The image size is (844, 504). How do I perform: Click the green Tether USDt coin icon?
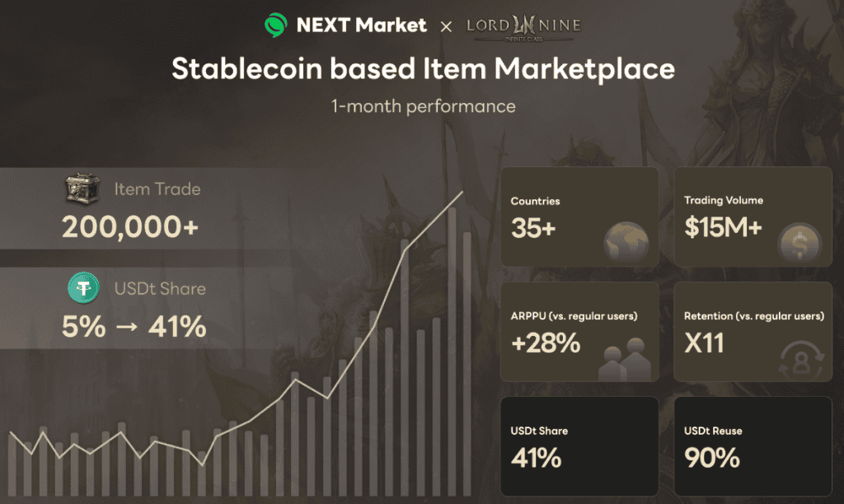tap(84, 289)
